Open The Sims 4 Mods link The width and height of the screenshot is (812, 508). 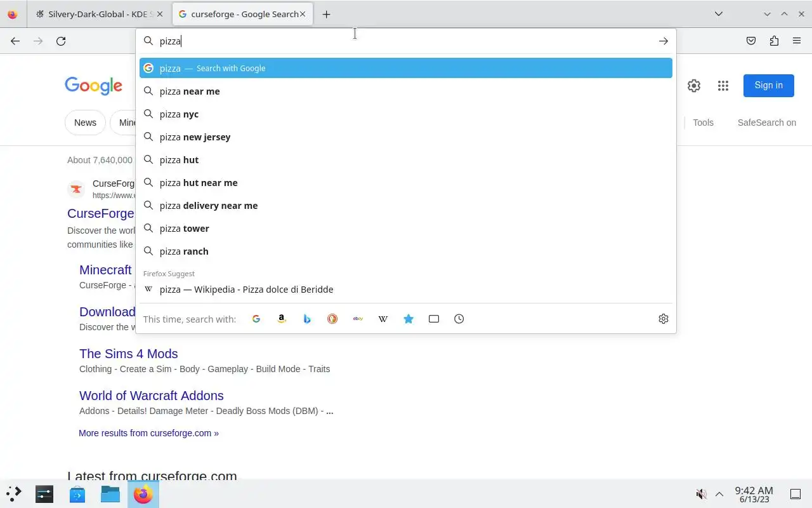128,354
